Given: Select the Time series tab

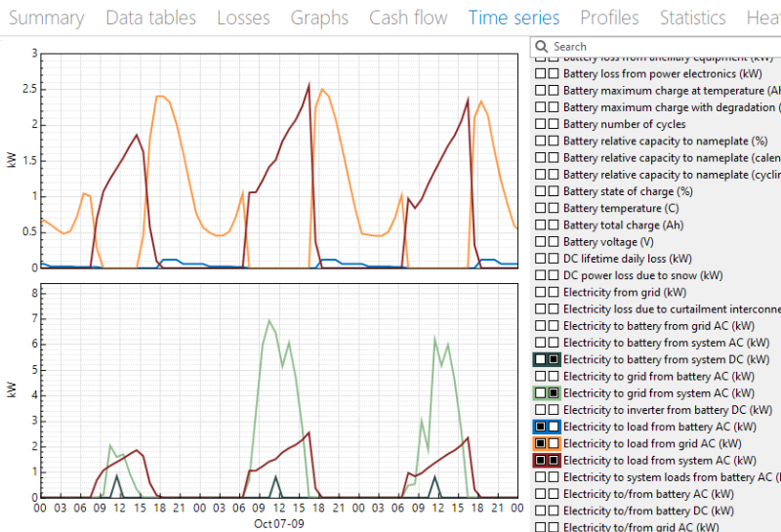Looking at the screenshot, I should [514, 18].
